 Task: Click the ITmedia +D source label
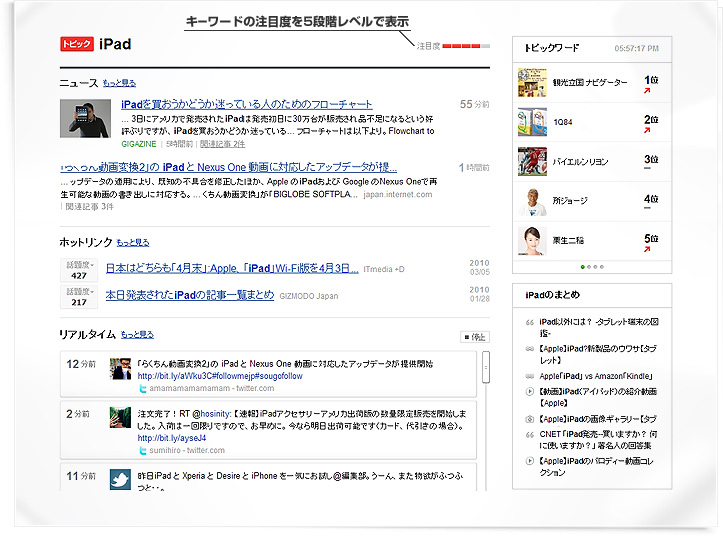pyautogui.click(x=384, y=269)
